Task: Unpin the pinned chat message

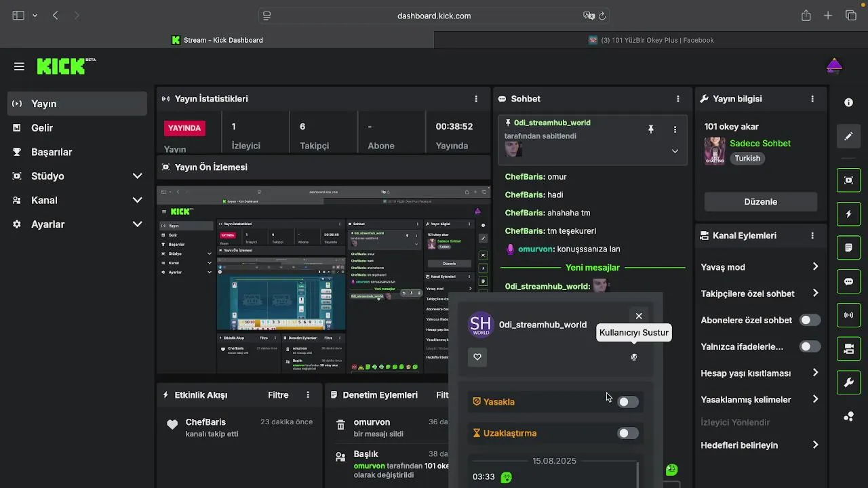Action: (651, 129)
